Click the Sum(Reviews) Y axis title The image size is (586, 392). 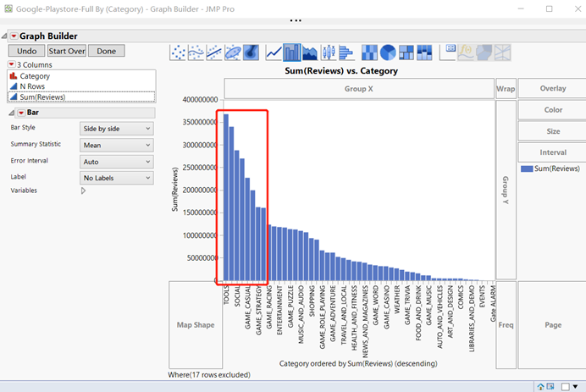pyautogui.click(x=174, y=190)
